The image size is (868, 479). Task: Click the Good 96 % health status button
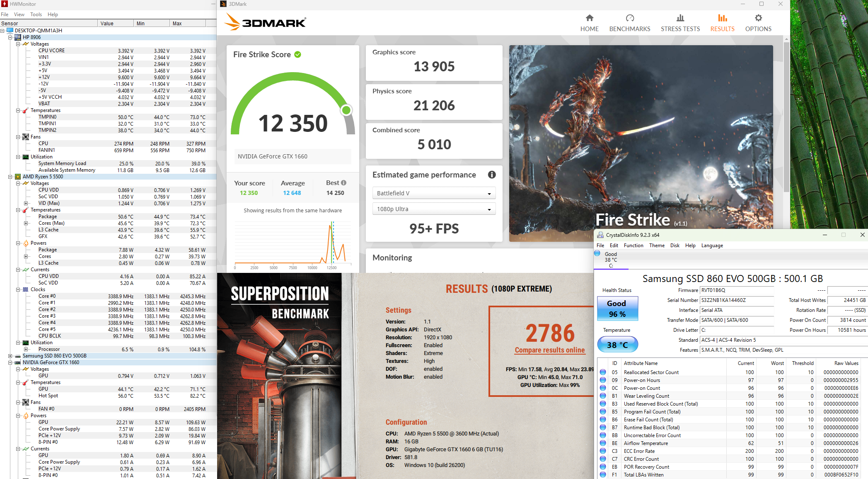[617, 309]
